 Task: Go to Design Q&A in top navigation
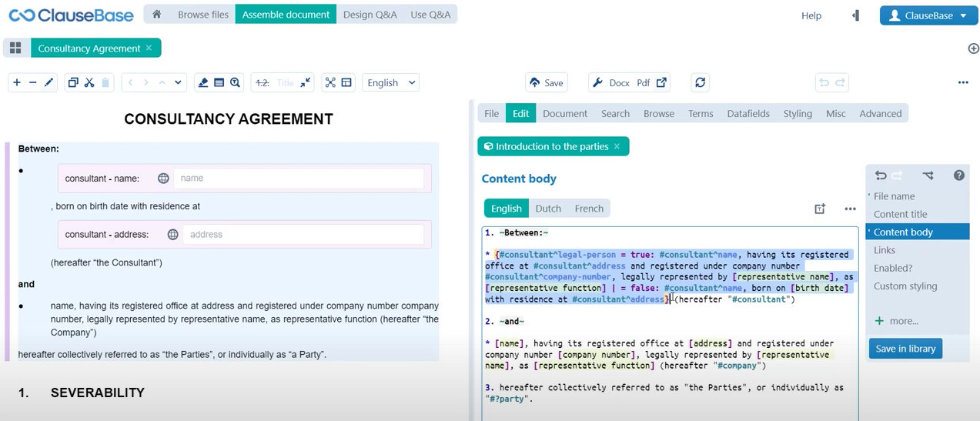click(370, 15)
